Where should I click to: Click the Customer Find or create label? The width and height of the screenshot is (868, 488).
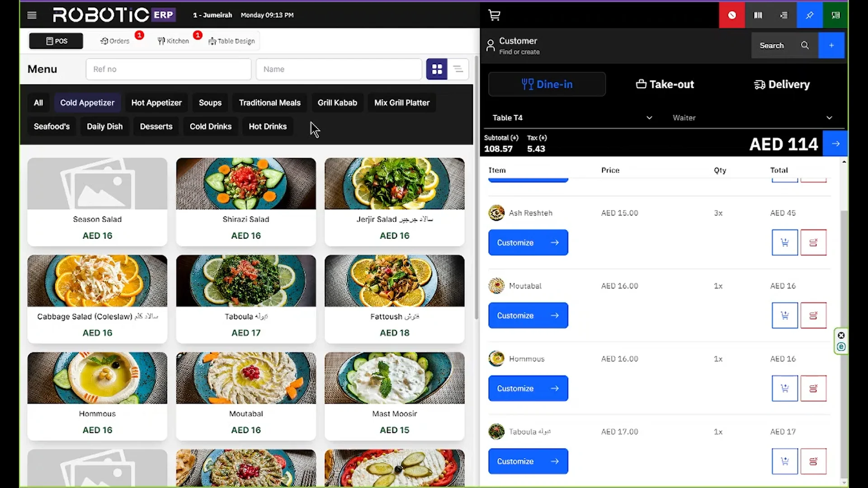pyautogui.click(x=519, y=46)
